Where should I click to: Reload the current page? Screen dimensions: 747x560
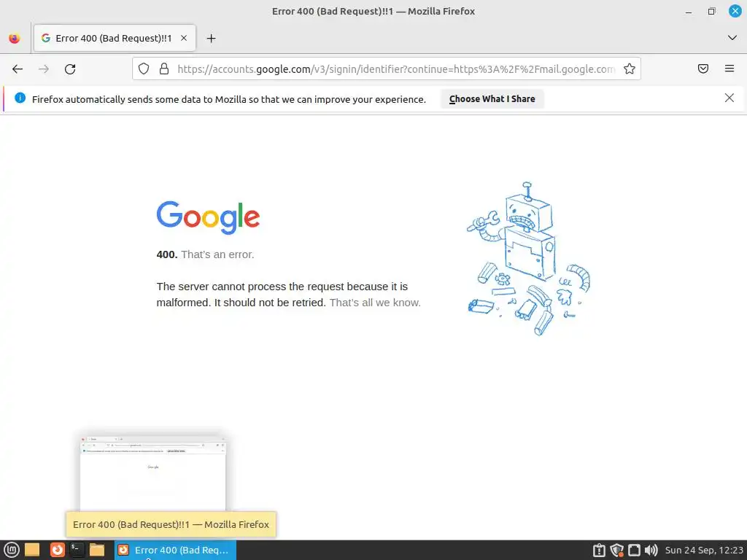coord(70,69)
